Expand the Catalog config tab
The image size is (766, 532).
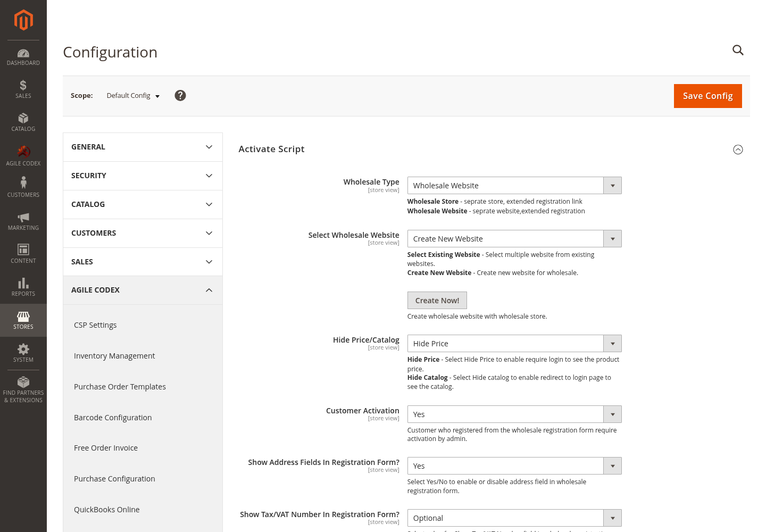[x=143, y=204]
